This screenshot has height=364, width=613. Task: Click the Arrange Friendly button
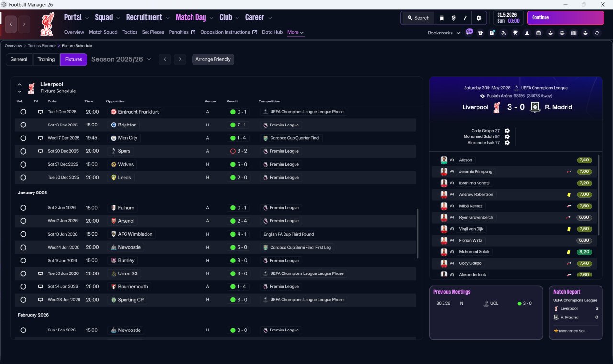pos(213,59)
